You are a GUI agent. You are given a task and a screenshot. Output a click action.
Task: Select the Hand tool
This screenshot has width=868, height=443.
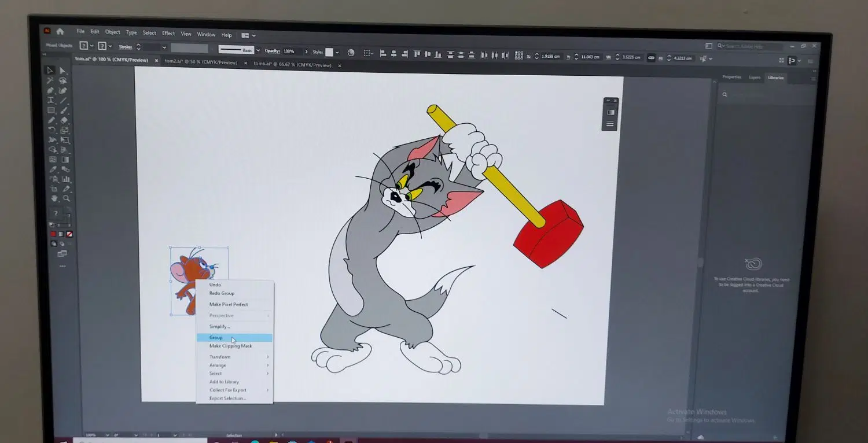point(54,198)
